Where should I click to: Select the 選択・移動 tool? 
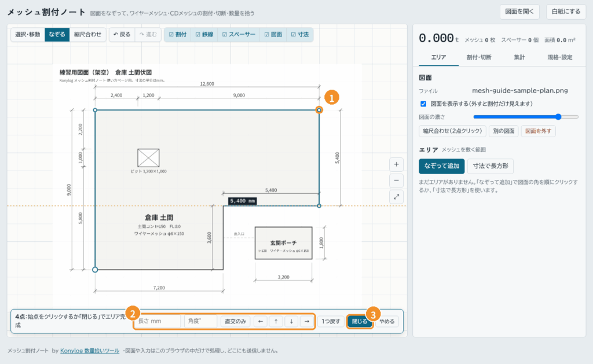28,34
